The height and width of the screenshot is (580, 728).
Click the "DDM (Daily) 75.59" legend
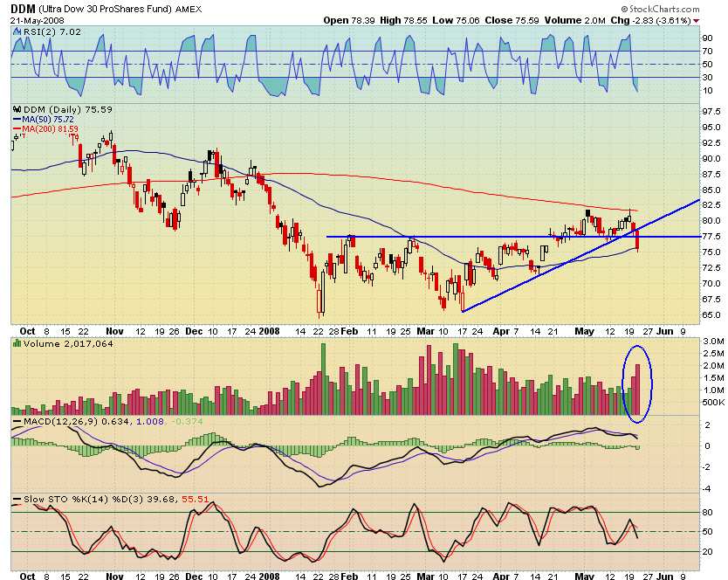click(68, 110)
